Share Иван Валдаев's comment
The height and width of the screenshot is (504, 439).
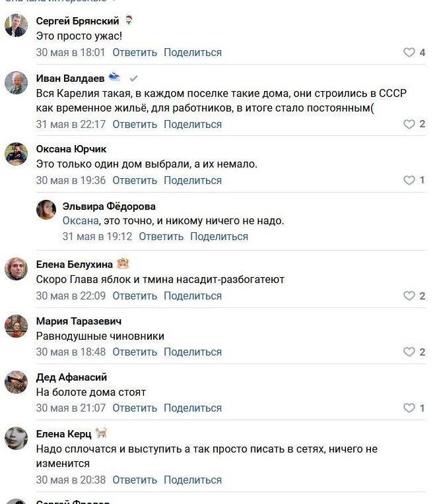coord(193,124)
